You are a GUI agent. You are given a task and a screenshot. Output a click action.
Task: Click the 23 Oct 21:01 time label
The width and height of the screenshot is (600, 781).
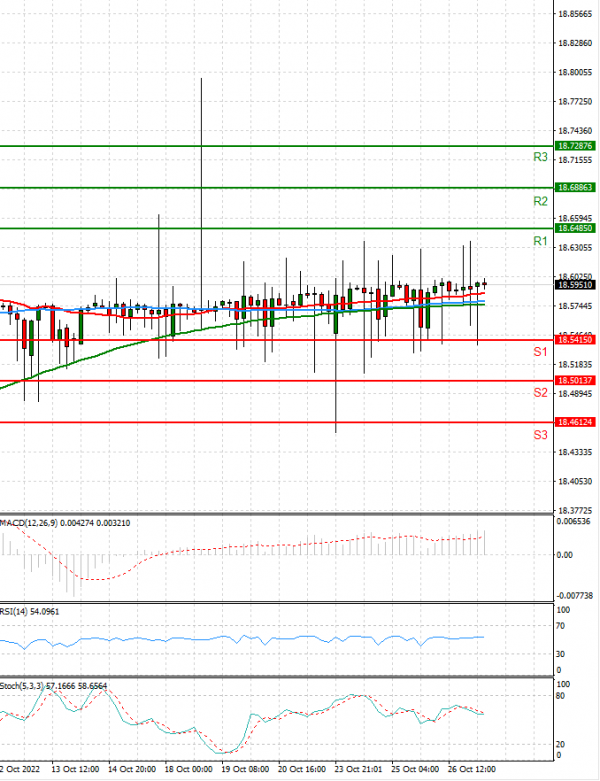pos(359,770)
